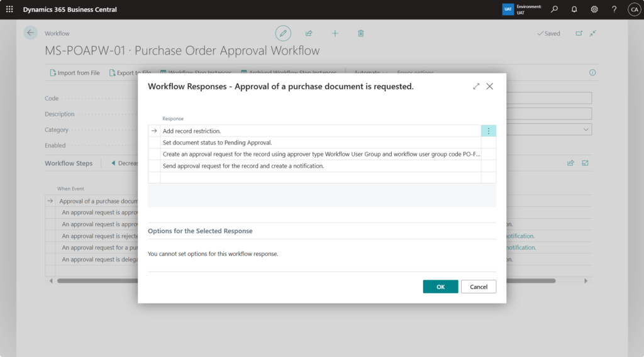Confirm the dialog with OK
644x357 pixels.
pyautogui.click(x=440, y=287)
